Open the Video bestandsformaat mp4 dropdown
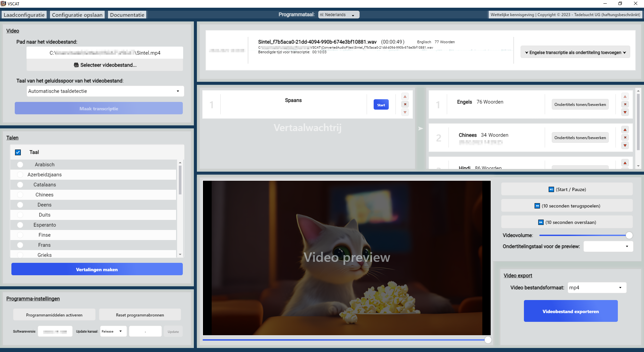The width and height of the screenshot is (644, 352). click(597, 288)
